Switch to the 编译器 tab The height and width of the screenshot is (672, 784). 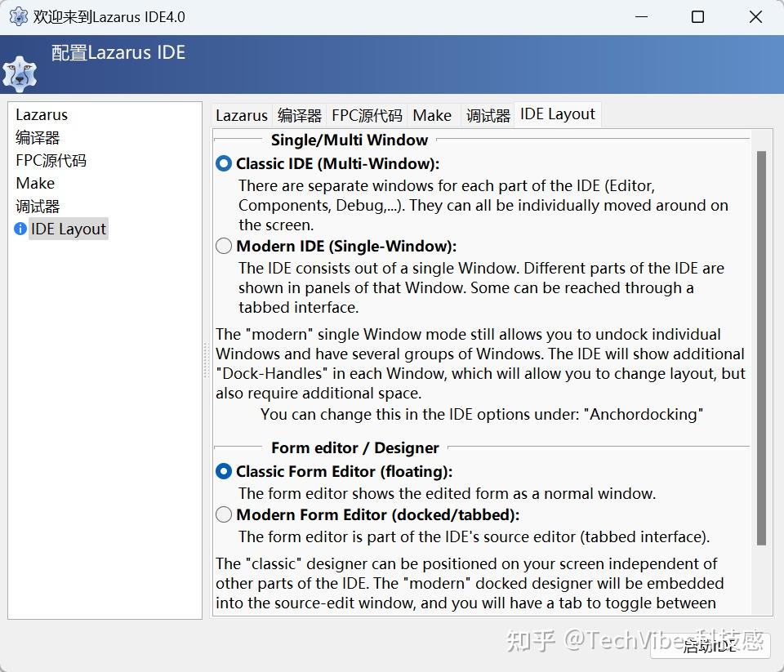pyautogui.click(x=299, y=114)
